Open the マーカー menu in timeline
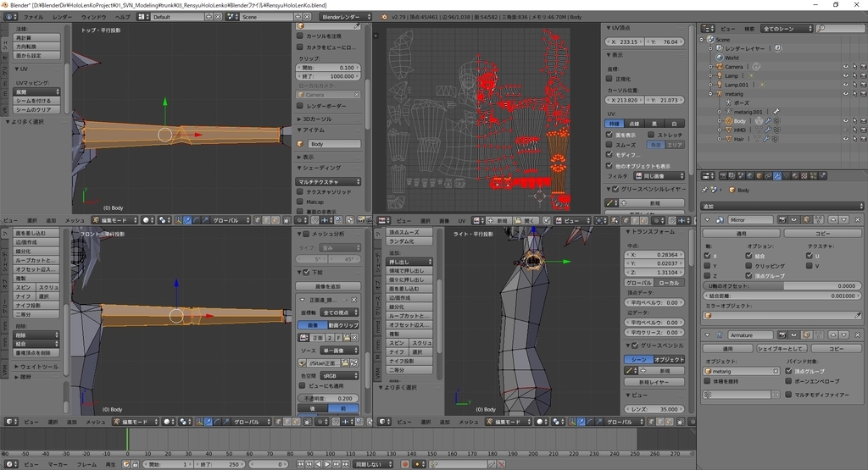 (x=58, y=464)
